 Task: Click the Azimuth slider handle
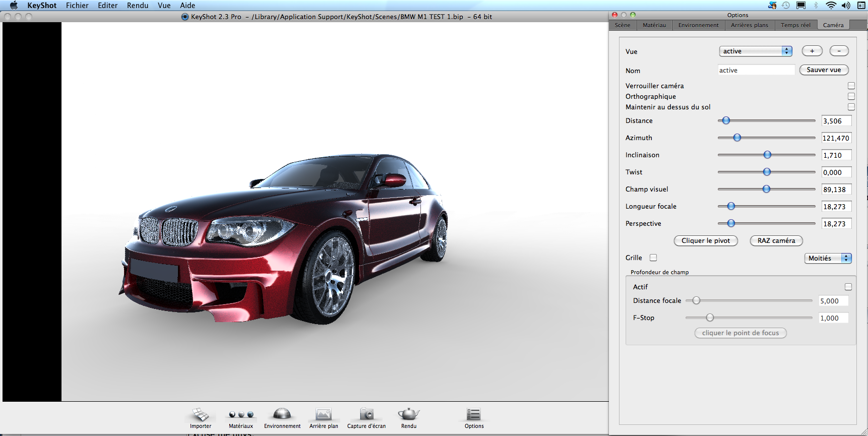point(737,138)
